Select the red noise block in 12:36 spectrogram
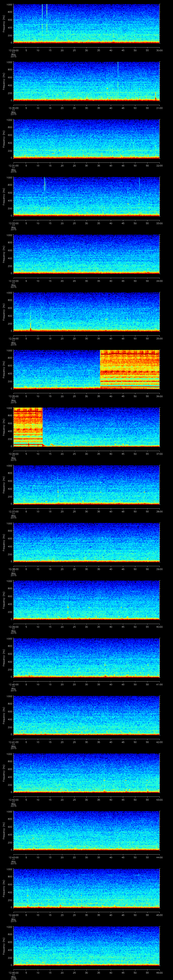This screenshot has height=980, width=173. (27, 426)
